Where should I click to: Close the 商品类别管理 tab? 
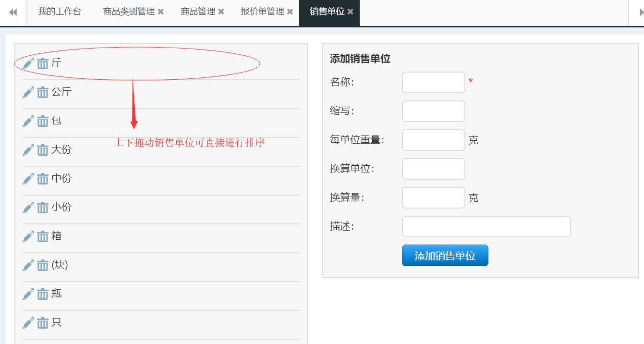(160, 12)
